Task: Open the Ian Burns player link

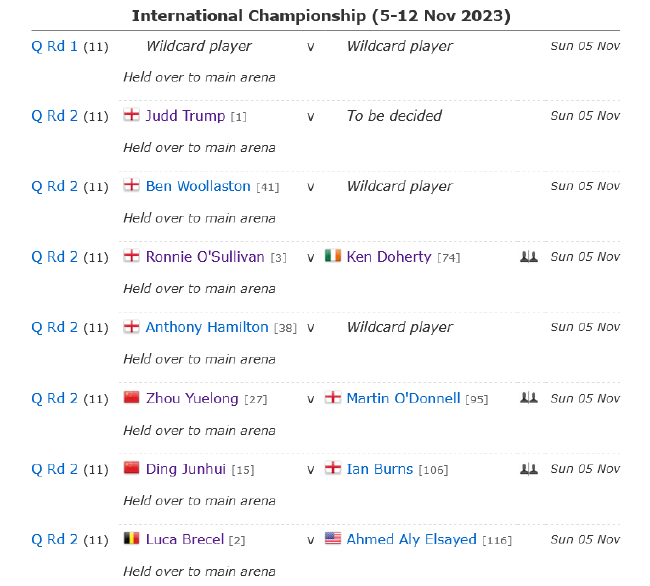Action: pos(379,469)
